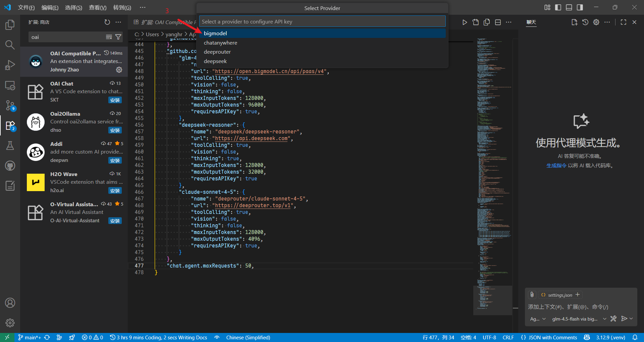Viewport: 644px width, 342px height.
Task: Open the Accounts menu icon
Action: tap(10, 303)
